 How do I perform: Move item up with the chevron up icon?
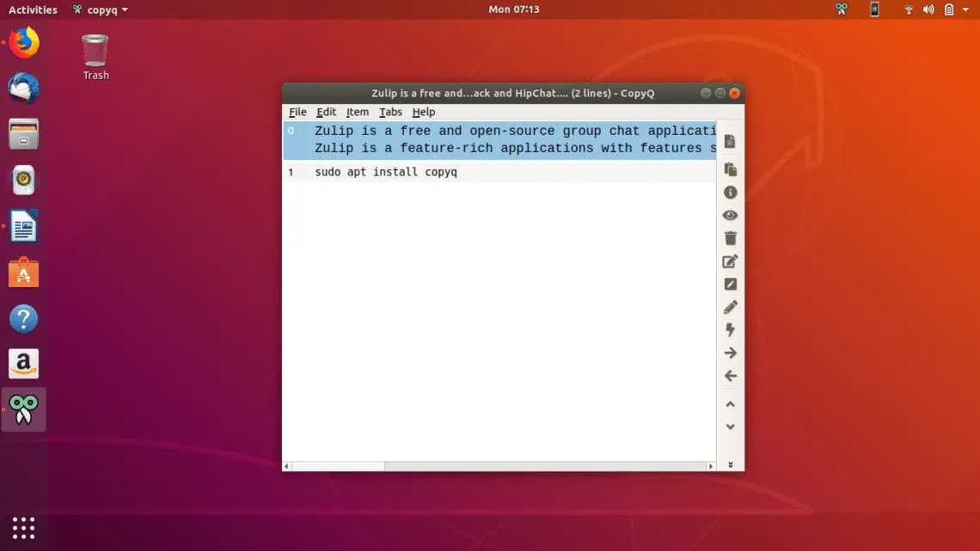click(730, 404)
